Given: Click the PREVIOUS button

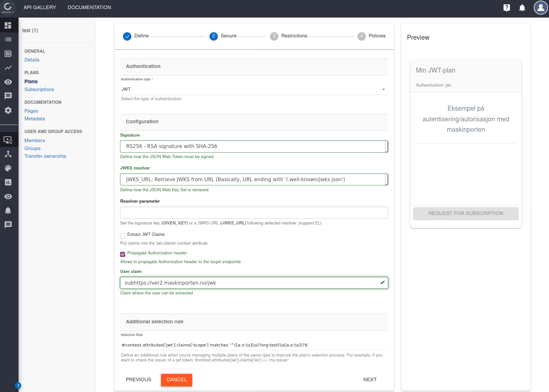Looking at the screenshot, I should click(139, 380).
